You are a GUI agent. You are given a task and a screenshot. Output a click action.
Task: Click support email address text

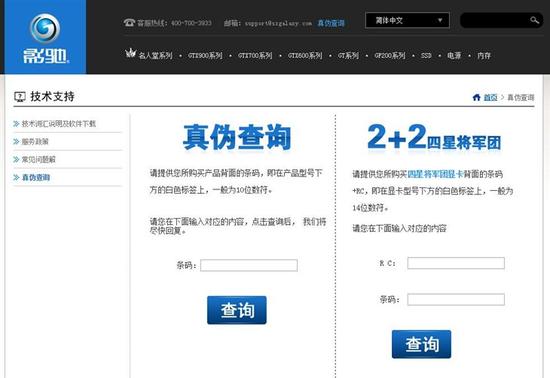(278, 23)
